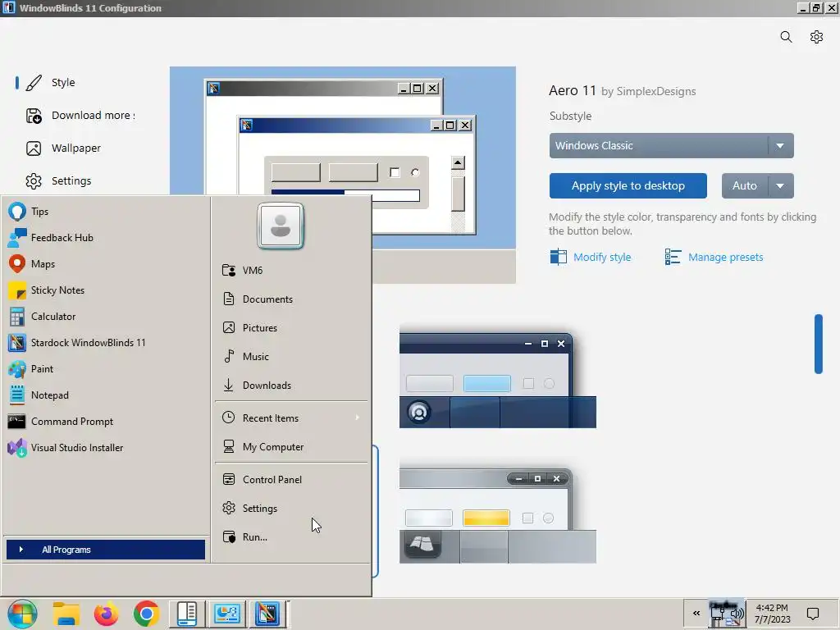Open Download more styles icon
Image resolution: width=840 pixels, height=630 pixels.
tap(34, 115)
